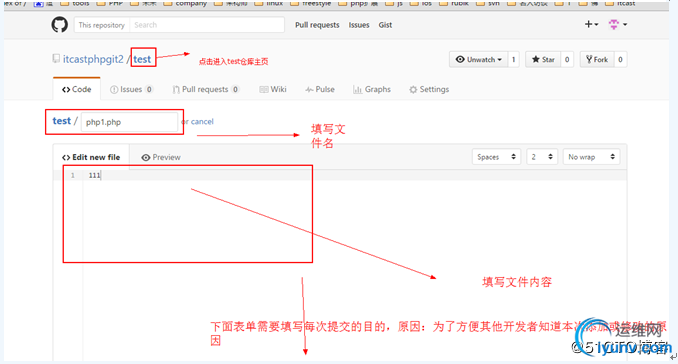View the watchers count of 1
678x364 pixels.
pos(513,59)
